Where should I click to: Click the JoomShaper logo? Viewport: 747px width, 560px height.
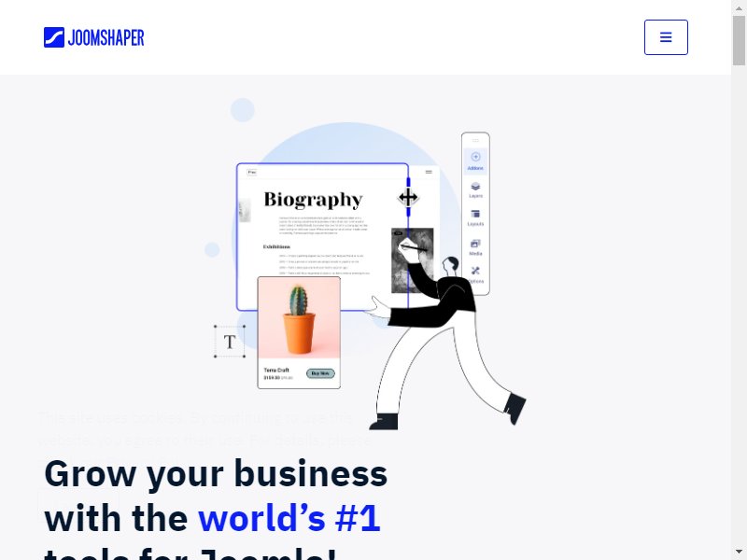click(94, 37)
